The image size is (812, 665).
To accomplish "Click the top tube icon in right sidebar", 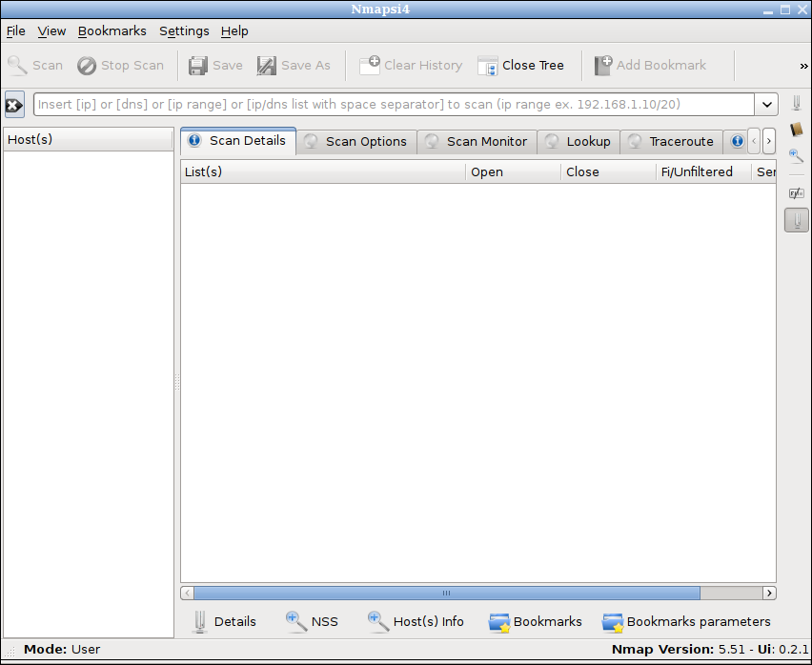I will click(797, 103).
